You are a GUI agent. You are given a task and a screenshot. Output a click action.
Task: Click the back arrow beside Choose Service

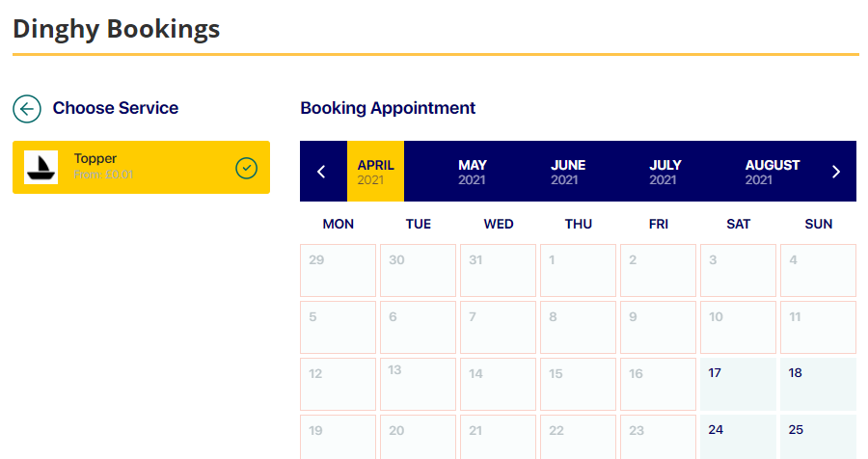27,108
